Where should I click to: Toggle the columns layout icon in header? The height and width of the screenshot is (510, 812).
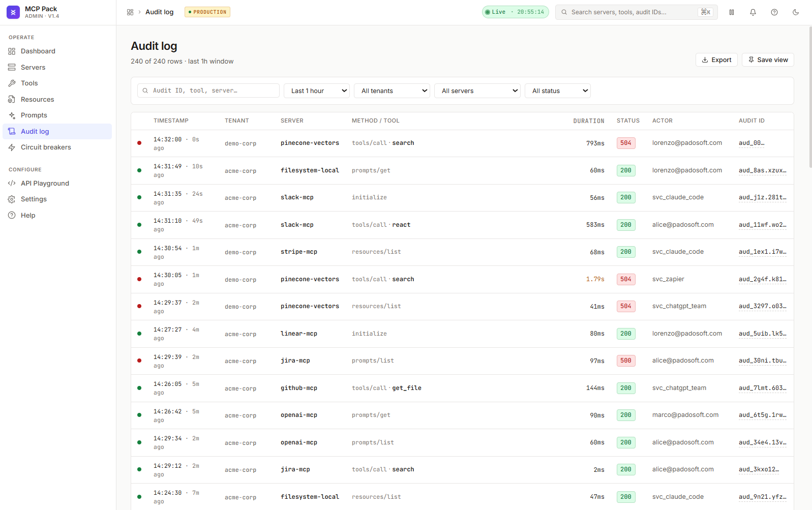click(x=732, y=12)
